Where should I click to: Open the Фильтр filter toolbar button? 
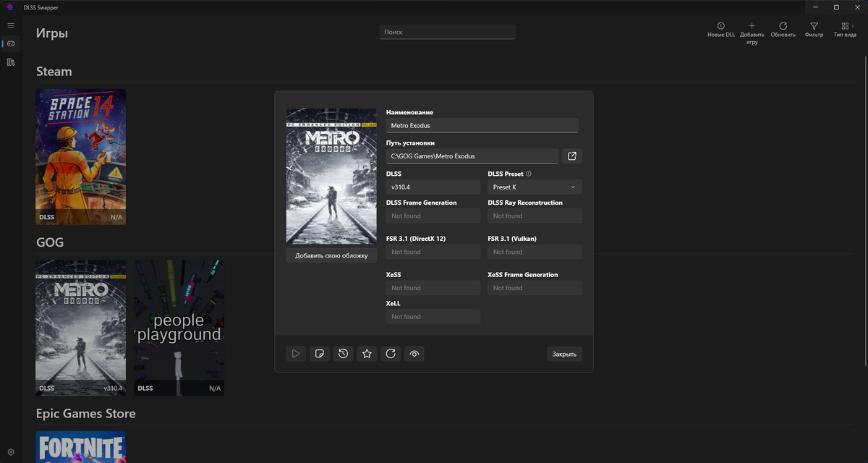(814, 30)
